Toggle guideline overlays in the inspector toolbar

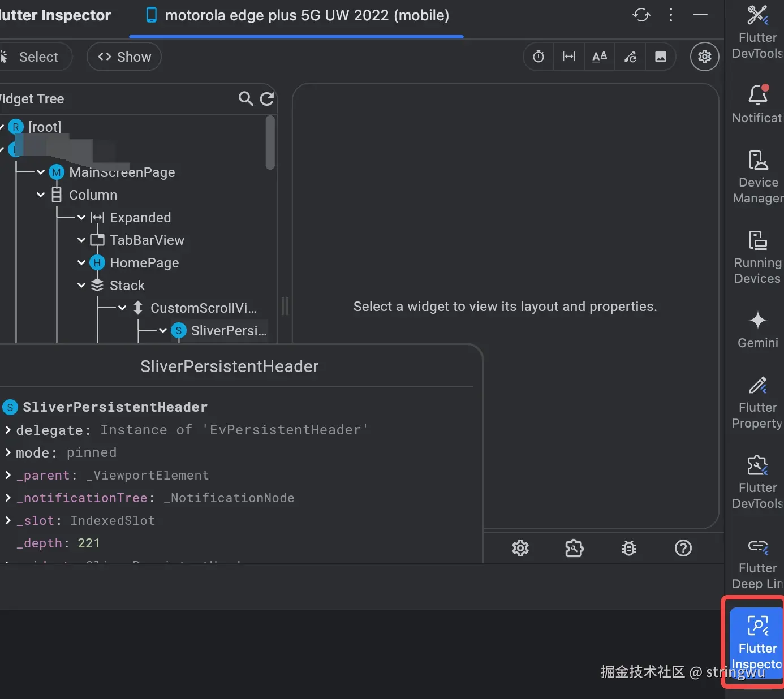point(568,57)
